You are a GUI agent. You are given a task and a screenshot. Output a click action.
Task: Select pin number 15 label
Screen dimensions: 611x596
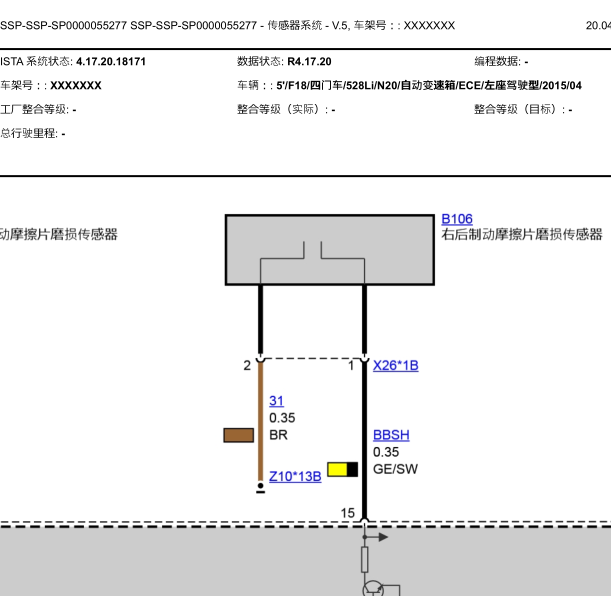pos(348,513)
